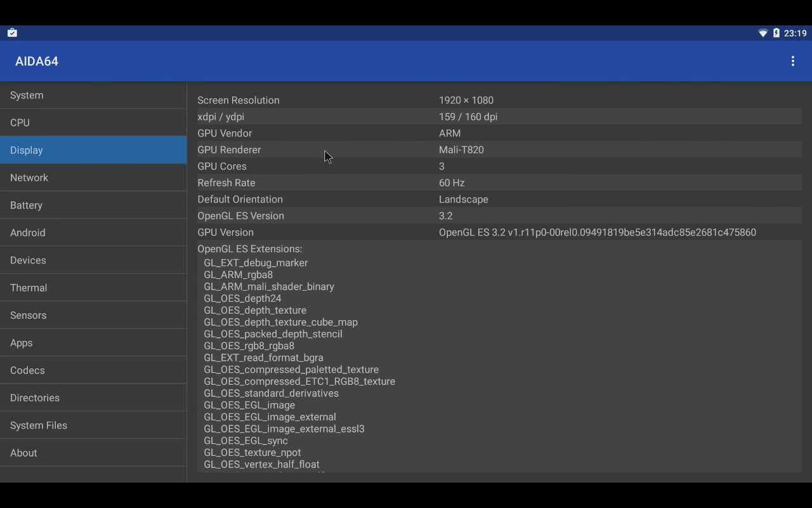Click the GL_OES_texture_npot extension
Screen dimensions: 812x508
click(252, 453)
